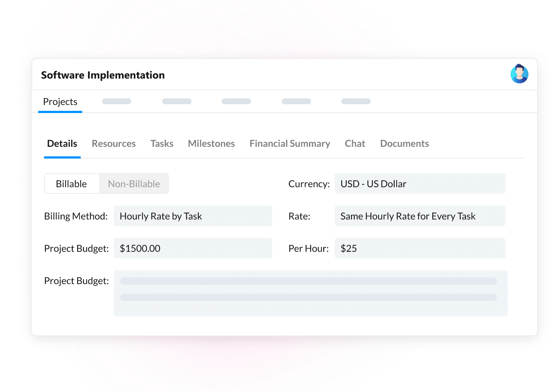Screen dimensions: 554x392
Task: Open the Currency selection dropdown
Action: 420,184
